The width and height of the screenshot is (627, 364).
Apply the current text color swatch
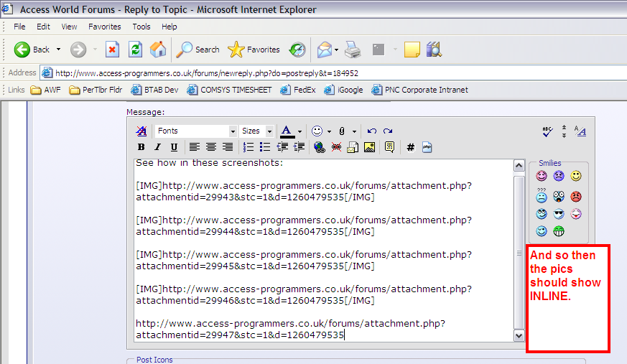pos(287,131)
